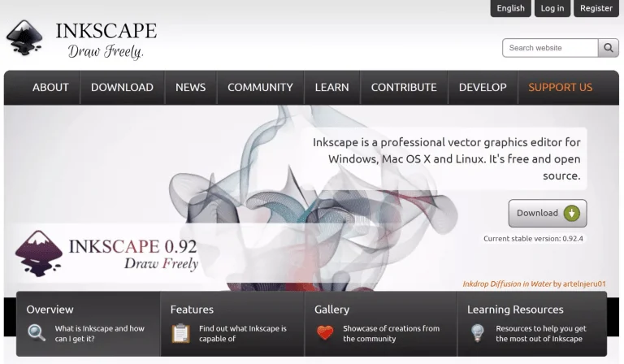
Task: Click the Learning Resources lightbulb icon
Action: 477,333
